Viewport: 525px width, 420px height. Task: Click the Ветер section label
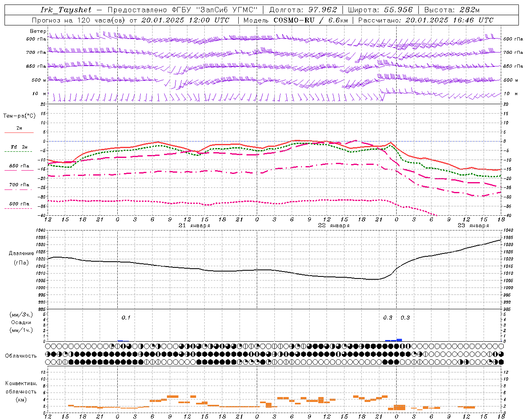pyautogui.click(x=38, y=31)
